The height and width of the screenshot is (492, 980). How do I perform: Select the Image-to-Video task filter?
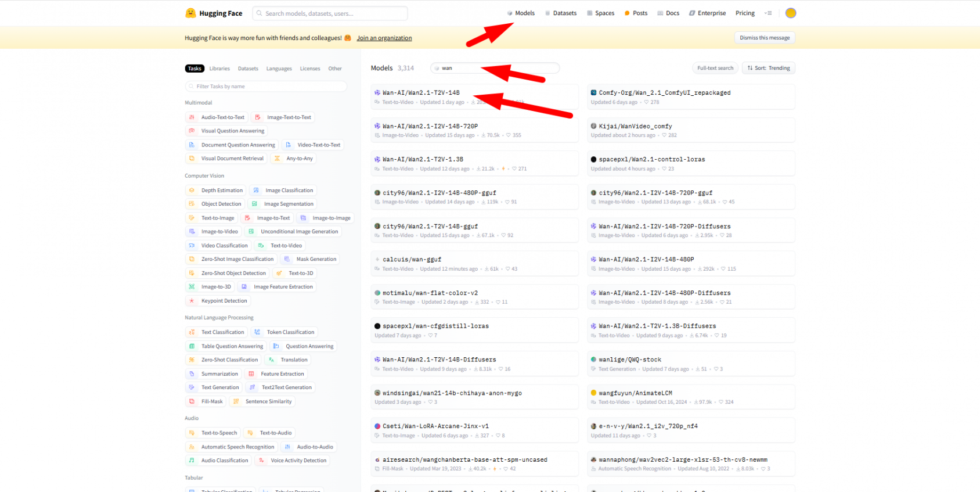pyautogui.click(x=213, y=232)
